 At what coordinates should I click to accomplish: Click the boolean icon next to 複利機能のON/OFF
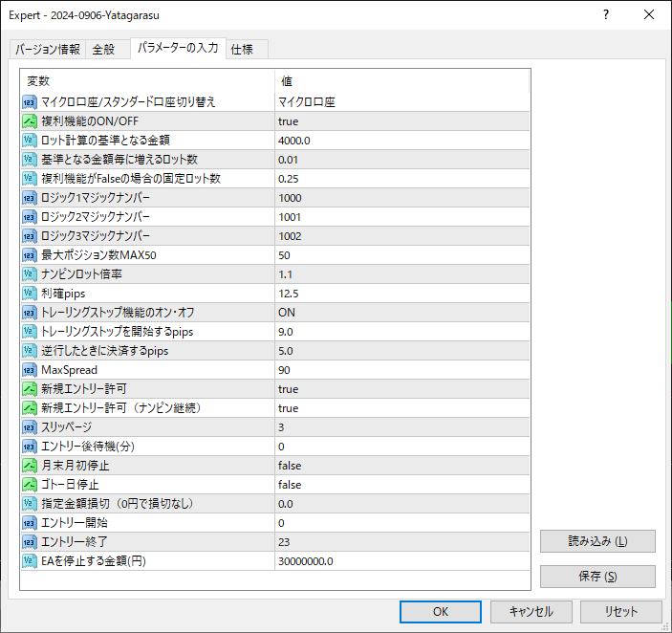coord(30,121)
